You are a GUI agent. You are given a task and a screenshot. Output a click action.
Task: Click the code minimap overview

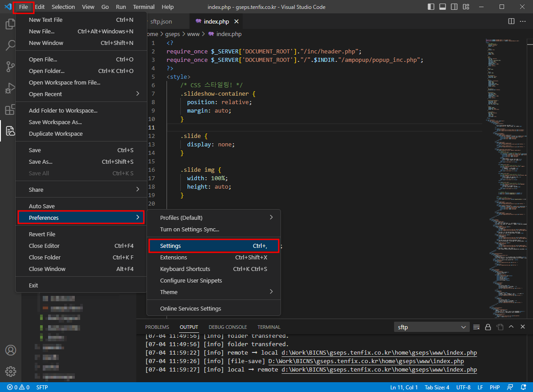tap(506, 178)
